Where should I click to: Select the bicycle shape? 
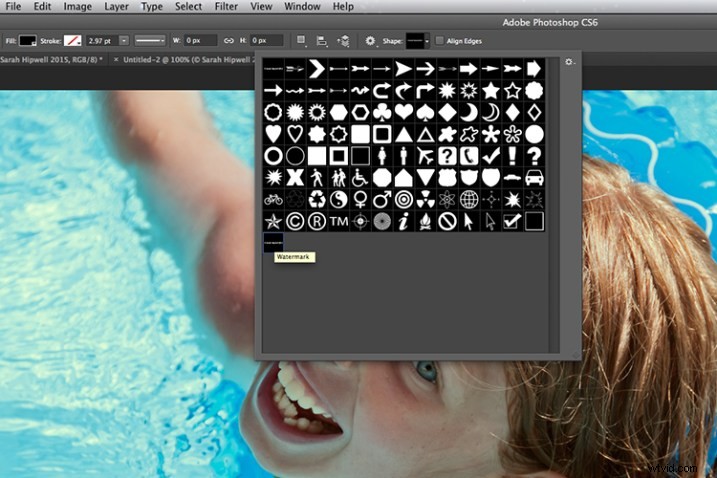pyautogui.click(x=273, y=200)
